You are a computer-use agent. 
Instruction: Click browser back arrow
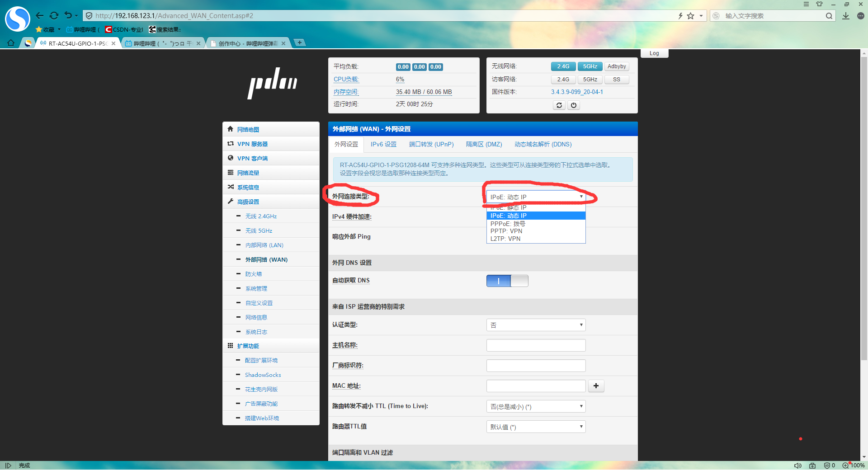40,16
